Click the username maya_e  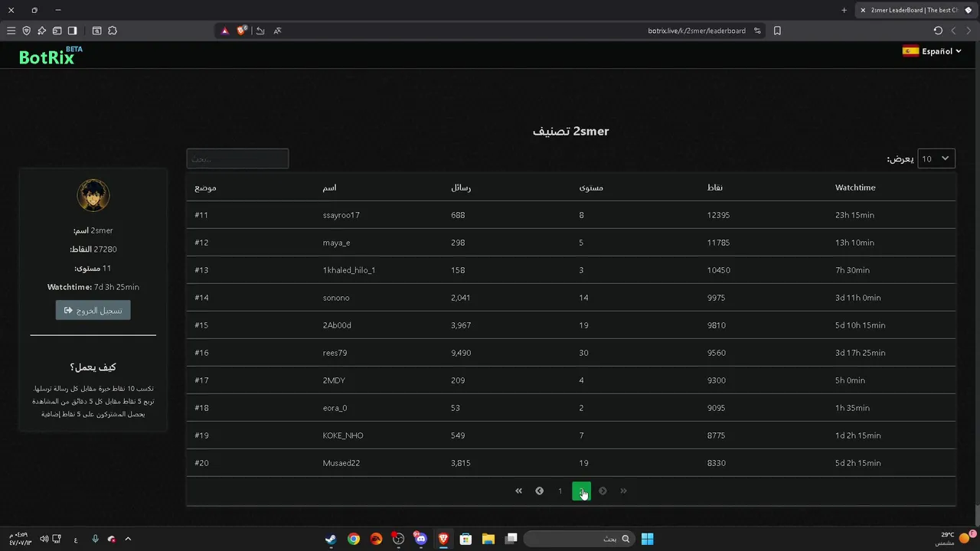(x=336, y=243)
